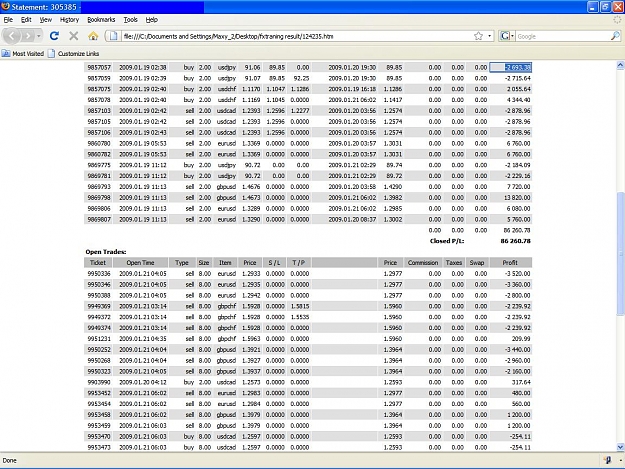Click the S / L column header
This screenshot has width=625, height=469.
click(274, 263)
